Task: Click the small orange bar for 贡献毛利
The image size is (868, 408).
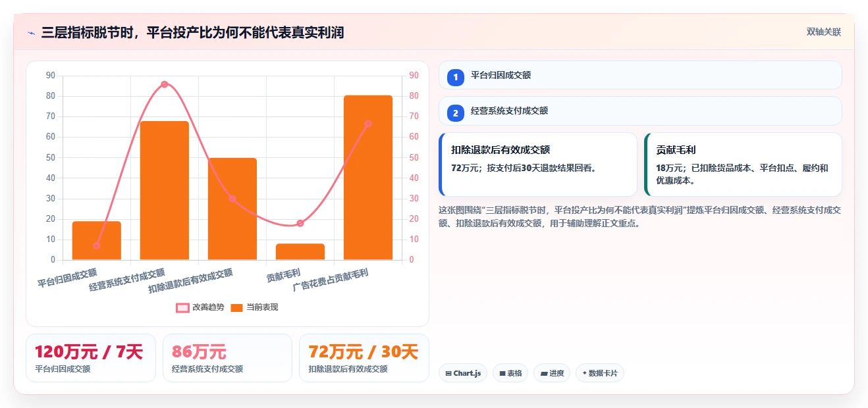Action: pyautogui.click(x=300, y=251)
